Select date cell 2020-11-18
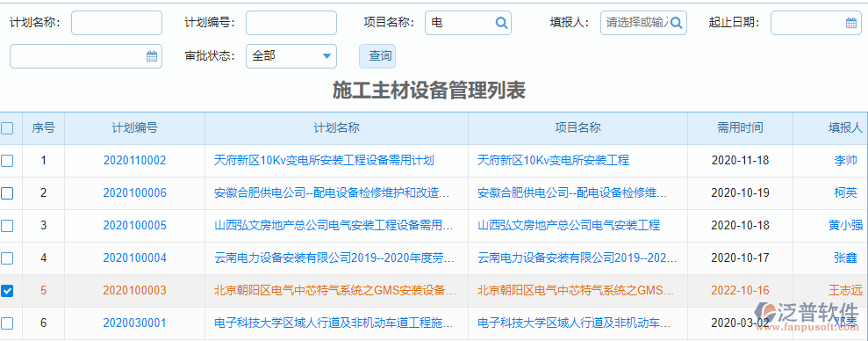868x341 pixels. click(x=740, y=161)
